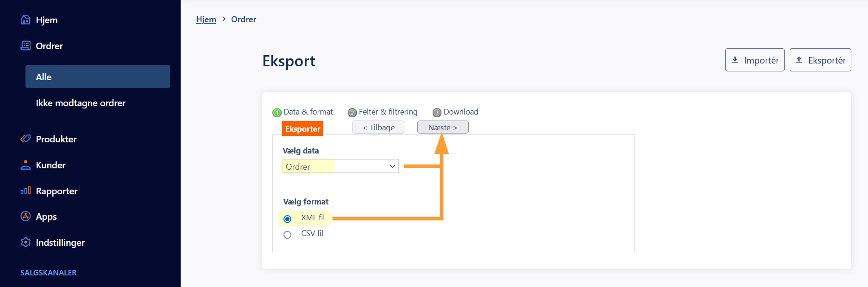Go to step 2 Felter & filtrering
This screenshot has width=868, height=287.
click(x=383, y=112)
